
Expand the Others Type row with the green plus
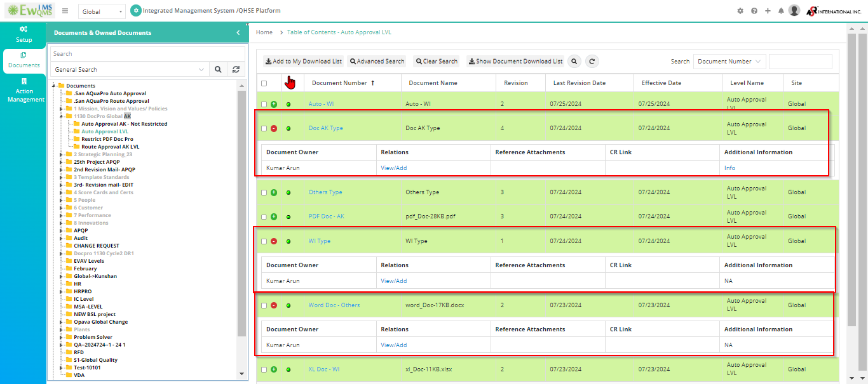click(274, 192)
